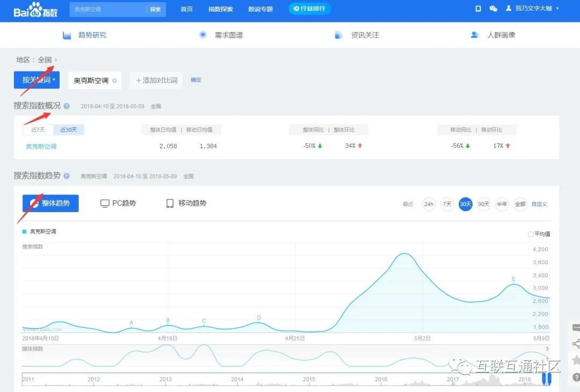Switch overview to 近7天
Image resolution: width=580 pixels, height=392 pixels.
tap(38, 130)
